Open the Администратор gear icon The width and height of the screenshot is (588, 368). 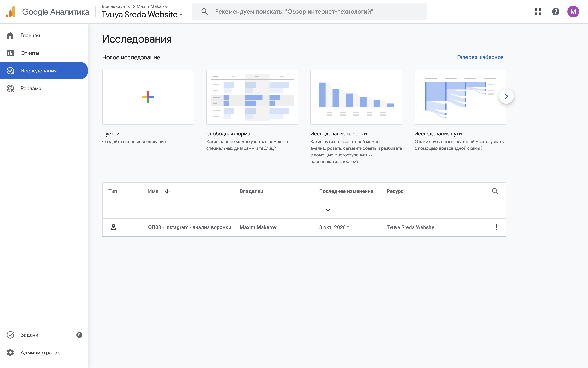click(x=10, y=352)
